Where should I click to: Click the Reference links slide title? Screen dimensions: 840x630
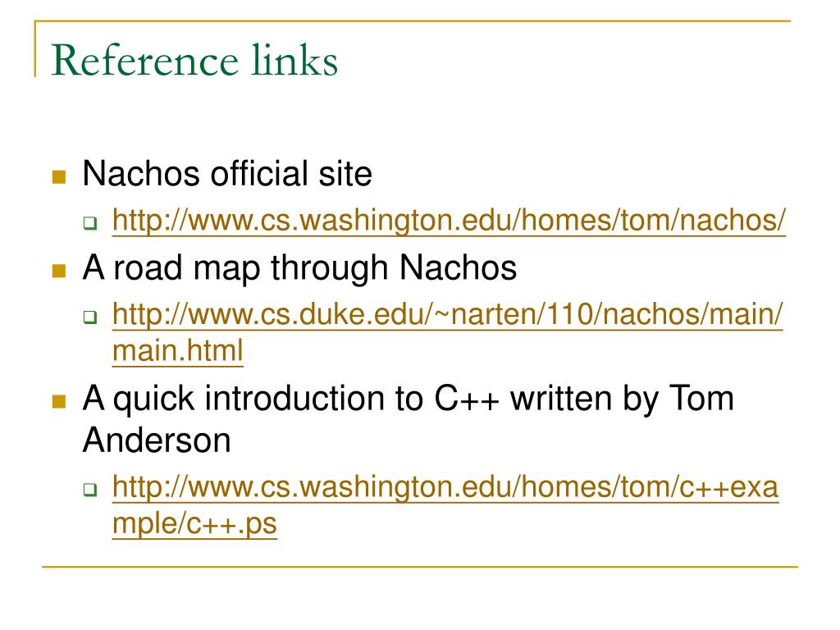(194, 60)
